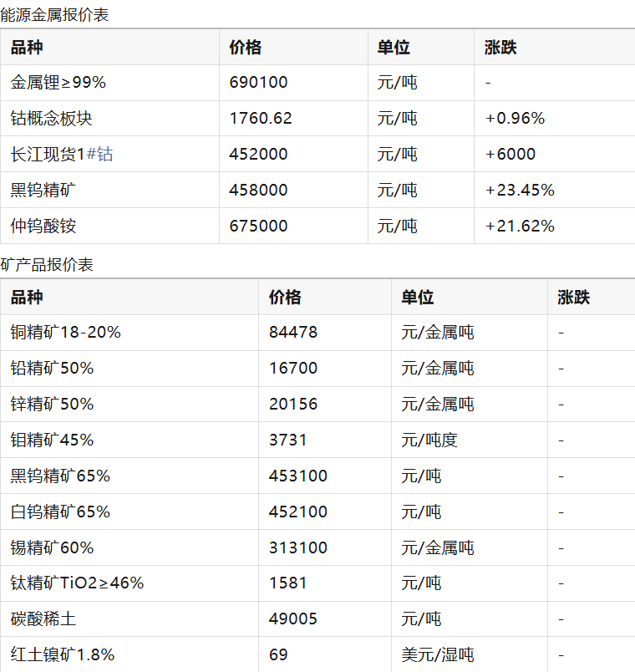635x672 pixels.
Task: Click the 单位 header in 矿产品 table
Action: coord(417,298)
